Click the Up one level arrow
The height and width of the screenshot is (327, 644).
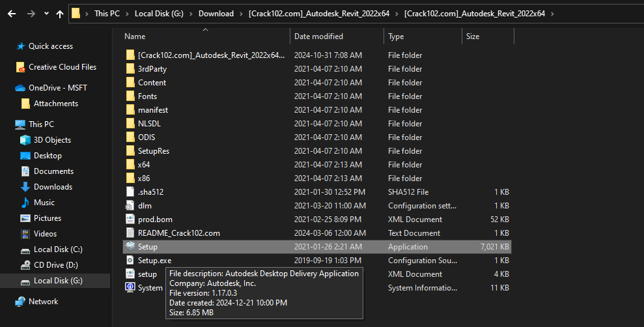(x=60, y=13)
